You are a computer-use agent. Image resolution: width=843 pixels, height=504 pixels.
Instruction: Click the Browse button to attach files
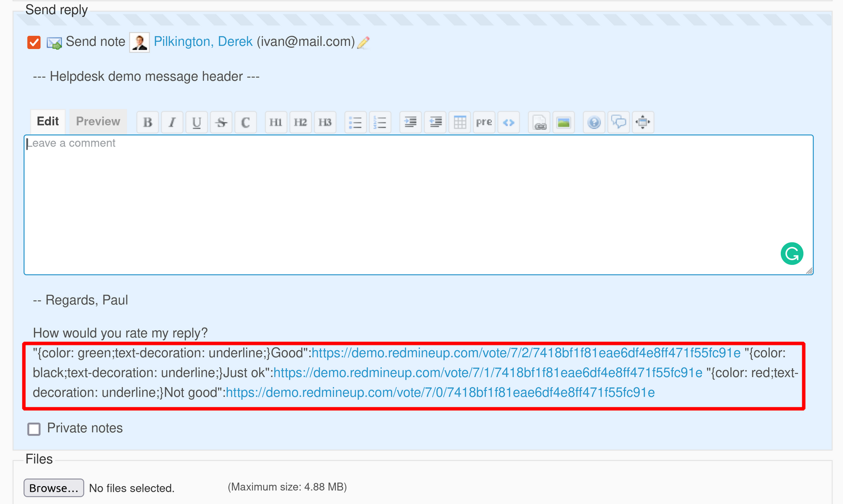coord(53,488)
